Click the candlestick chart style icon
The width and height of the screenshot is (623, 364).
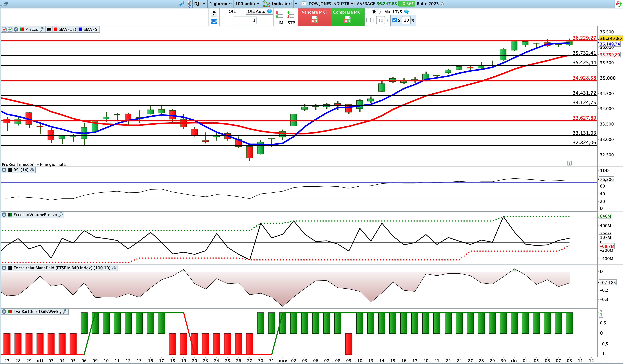pos(182,4)
